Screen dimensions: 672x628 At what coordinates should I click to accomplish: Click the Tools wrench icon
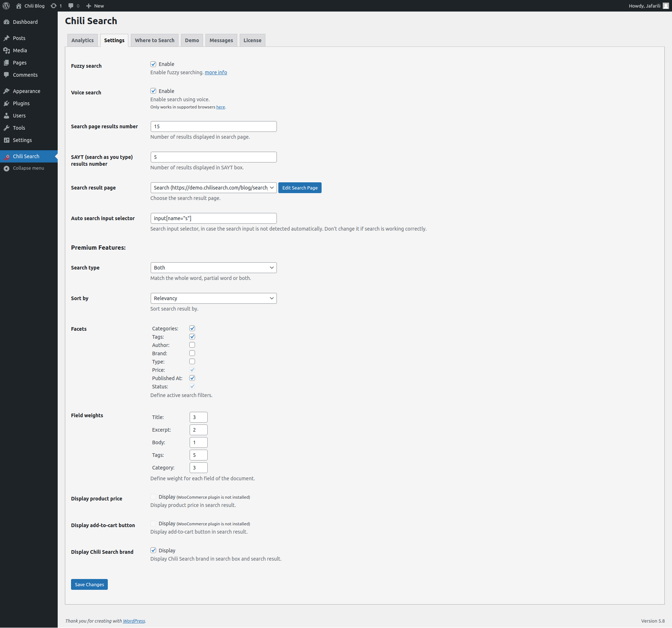click(6, 128)
